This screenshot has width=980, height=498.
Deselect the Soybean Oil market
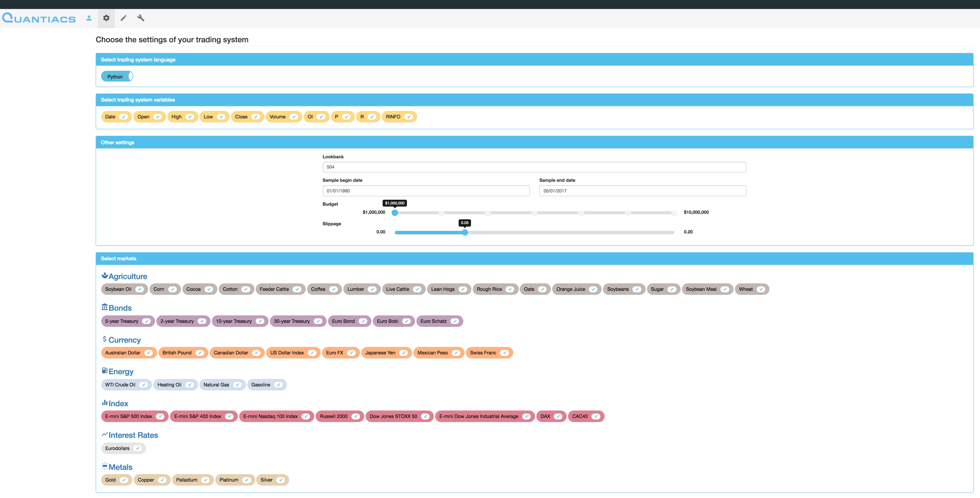[140, 289]
